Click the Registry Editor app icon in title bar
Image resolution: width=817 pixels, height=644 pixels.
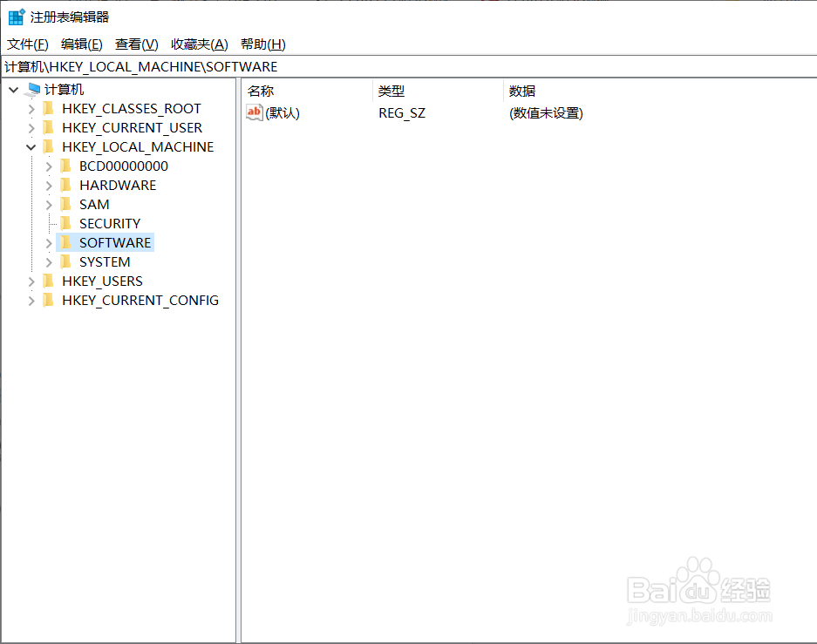(x=17, y=17)
